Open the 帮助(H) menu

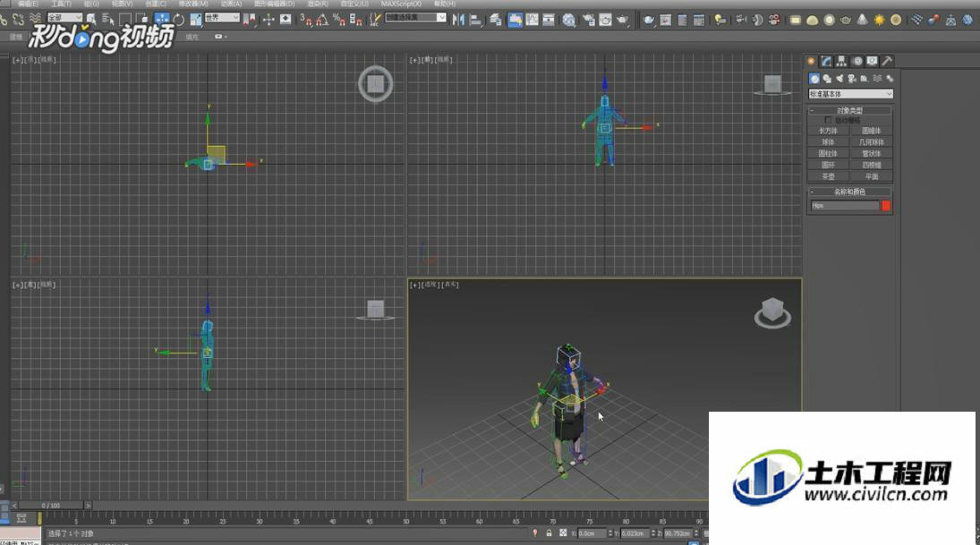(445, 4)
